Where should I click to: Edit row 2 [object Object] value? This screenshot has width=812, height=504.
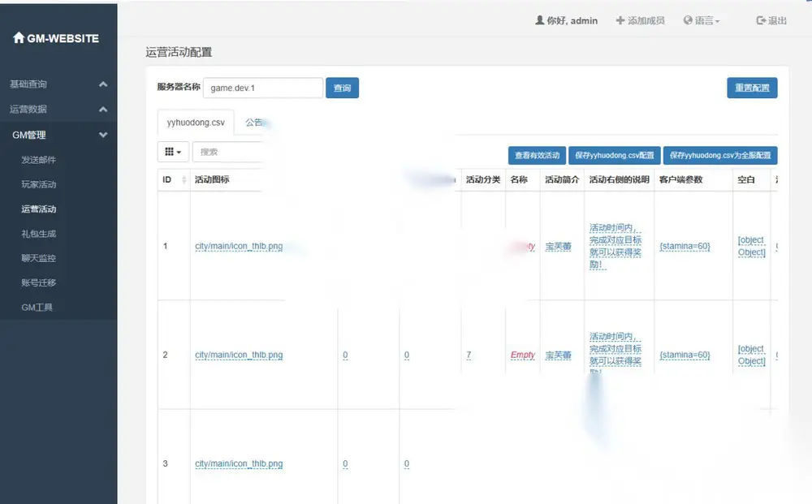click(751, 355)
